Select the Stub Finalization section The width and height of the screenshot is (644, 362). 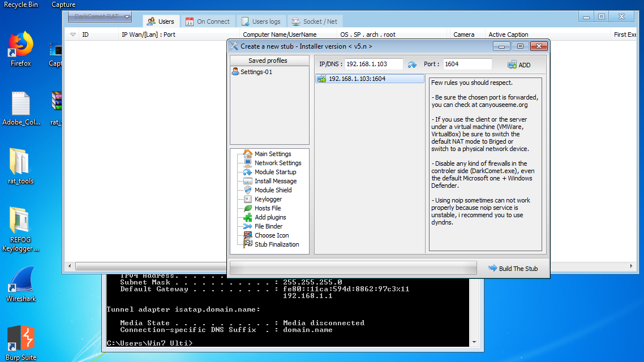click(x=277, y=244)
